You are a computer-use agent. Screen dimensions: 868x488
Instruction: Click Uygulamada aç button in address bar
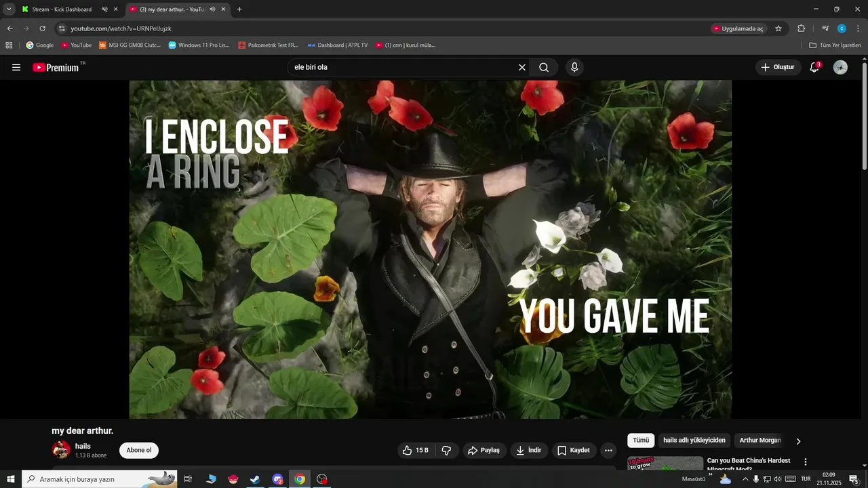click(x=738, y=28)
